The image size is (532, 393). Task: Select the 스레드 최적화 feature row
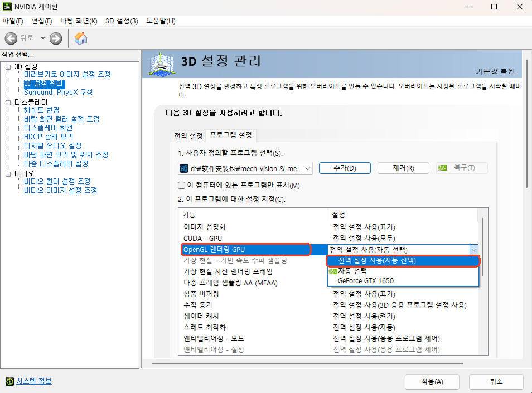click(328, 327)
